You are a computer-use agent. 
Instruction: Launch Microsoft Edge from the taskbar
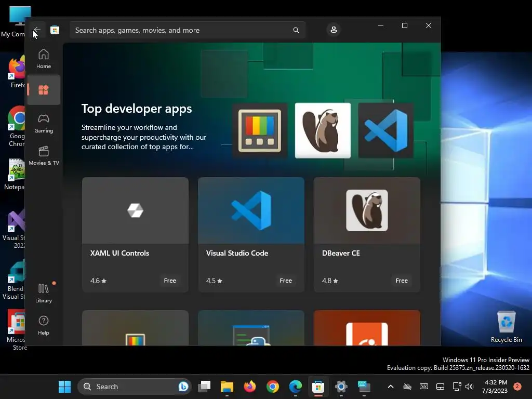[296, 387]
